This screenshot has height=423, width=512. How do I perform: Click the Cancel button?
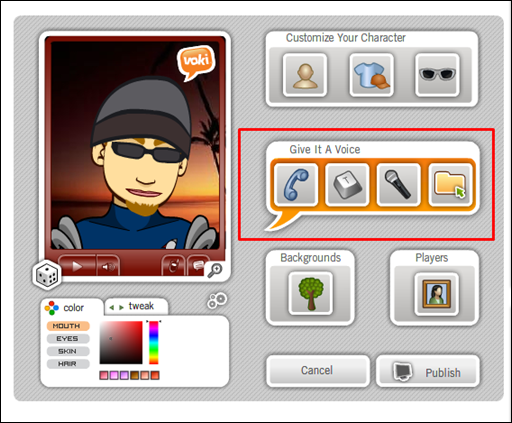click(318, 370)
